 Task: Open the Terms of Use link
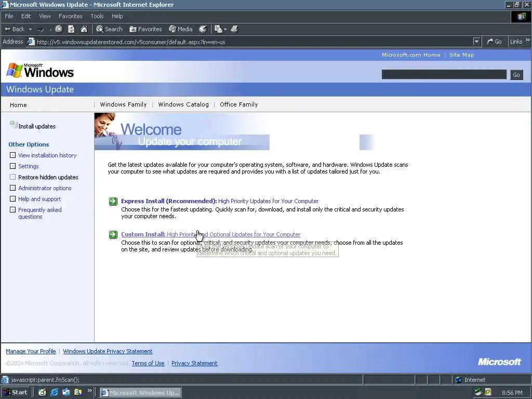click(148, 363)
